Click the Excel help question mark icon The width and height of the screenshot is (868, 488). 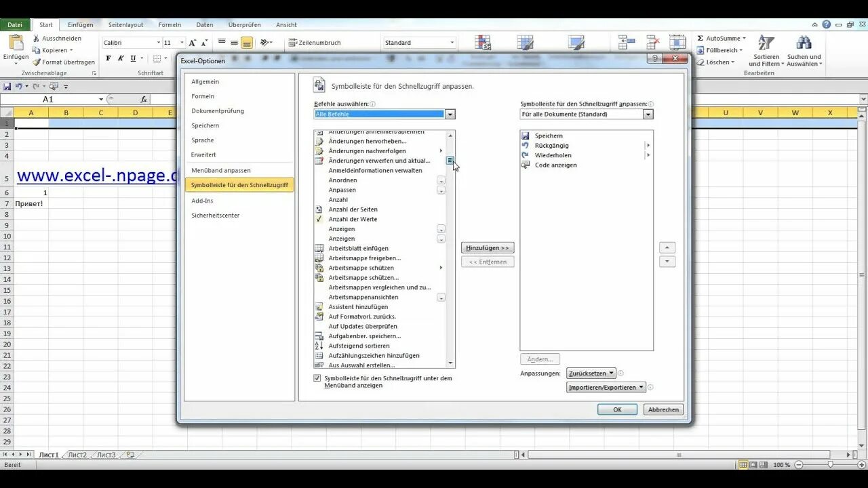[x=826, y=24]
